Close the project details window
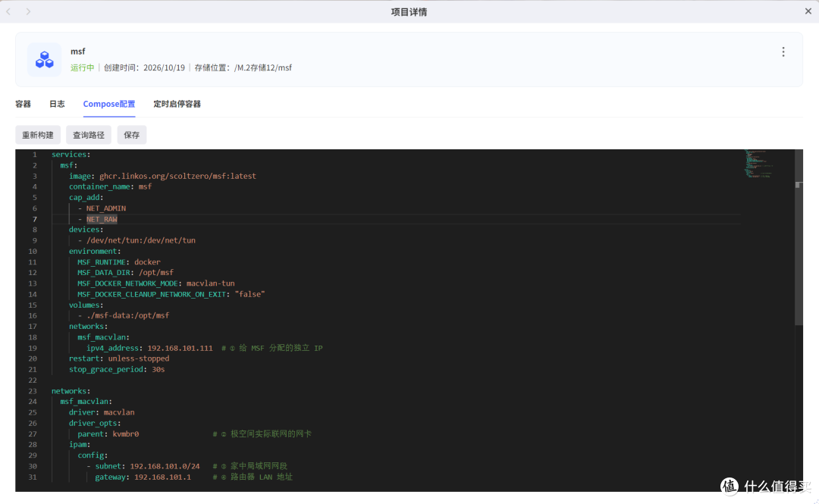 pyautogui.click(x=808, y=11)
